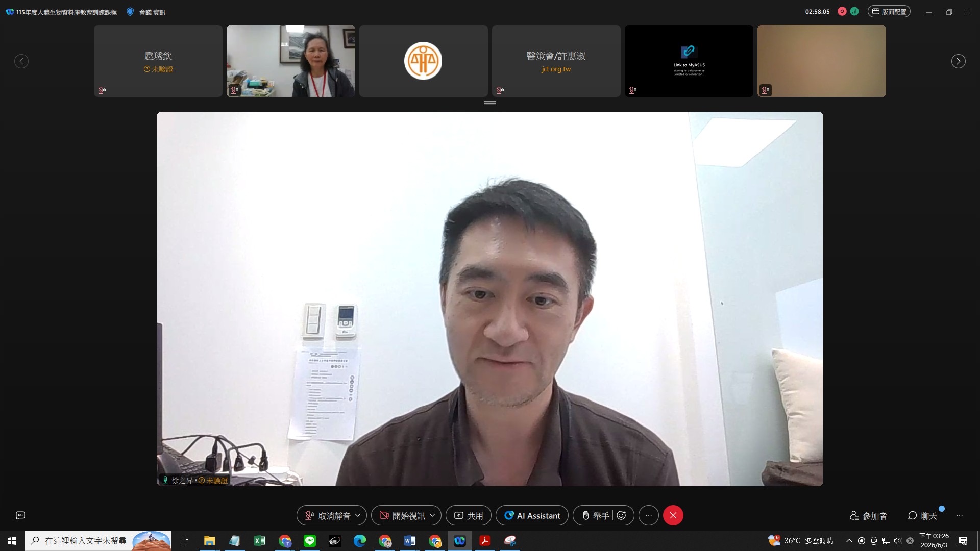Screen dimensions: 980x551
Task: Show previous participants with the left arrow
Action: click(21, 61)
